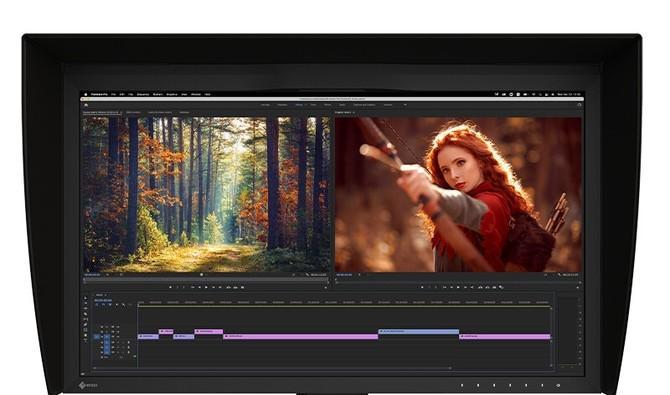Click the Home icon below the menu bar
This screenshot has height=395, width=670.
coord(86,105)
